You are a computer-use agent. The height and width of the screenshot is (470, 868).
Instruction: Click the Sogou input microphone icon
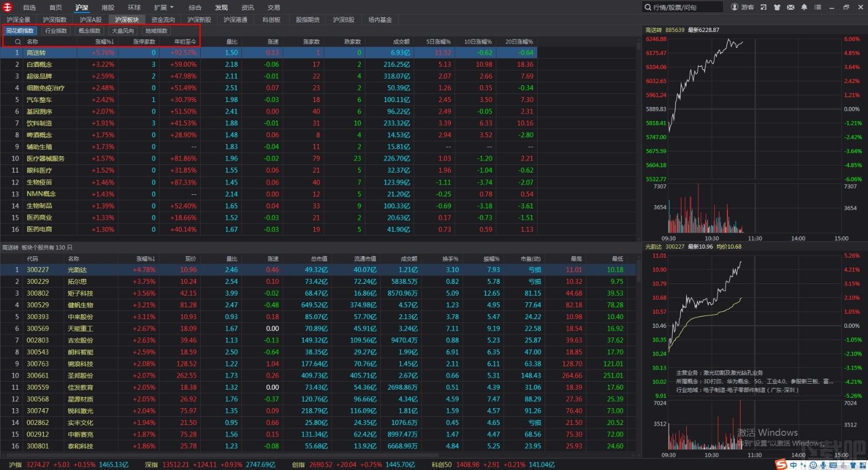tap(823, 465)
